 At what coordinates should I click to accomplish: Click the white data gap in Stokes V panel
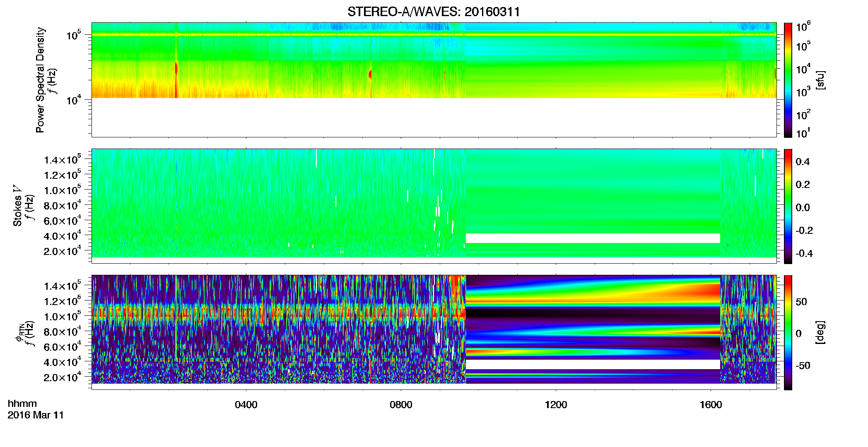click(593, 238)
